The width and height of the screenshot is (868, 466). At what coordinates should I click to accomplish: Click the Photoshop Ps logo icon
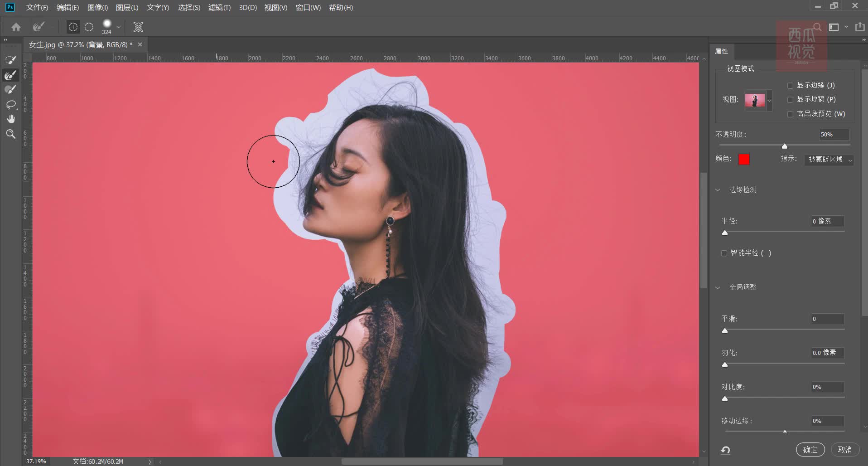10,7
